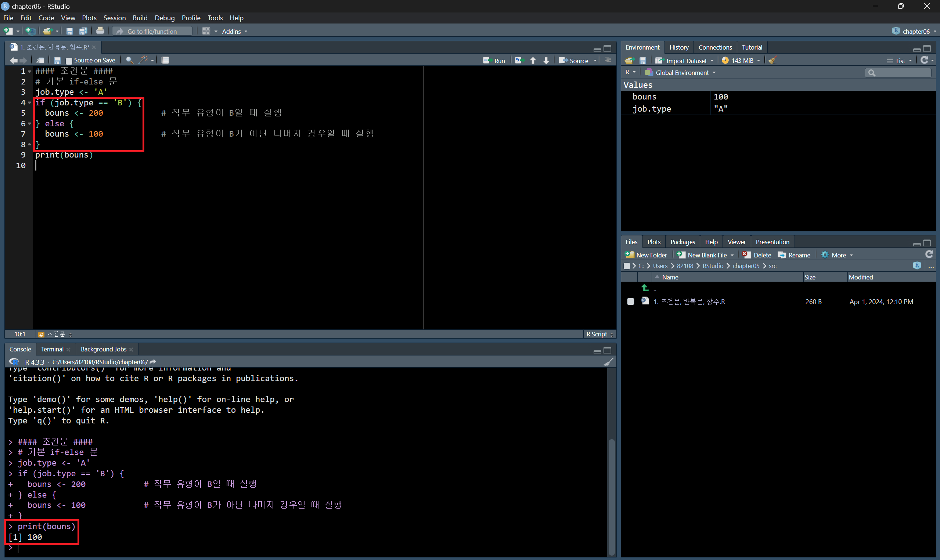Click the clear console broom icon
Viewport: 940px width, 560px height.
[x=608, y=362]
